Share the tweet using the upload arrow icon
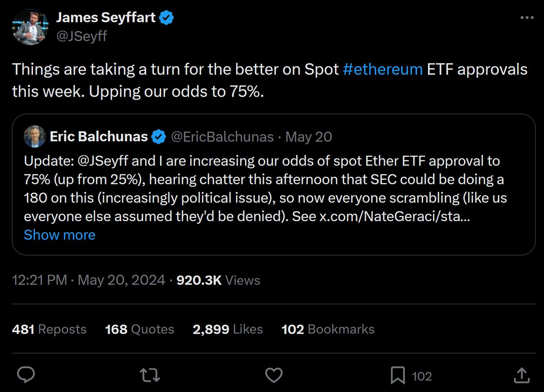Screen dimensions: 544x392 pyautogui.click(x=521, y=375)
